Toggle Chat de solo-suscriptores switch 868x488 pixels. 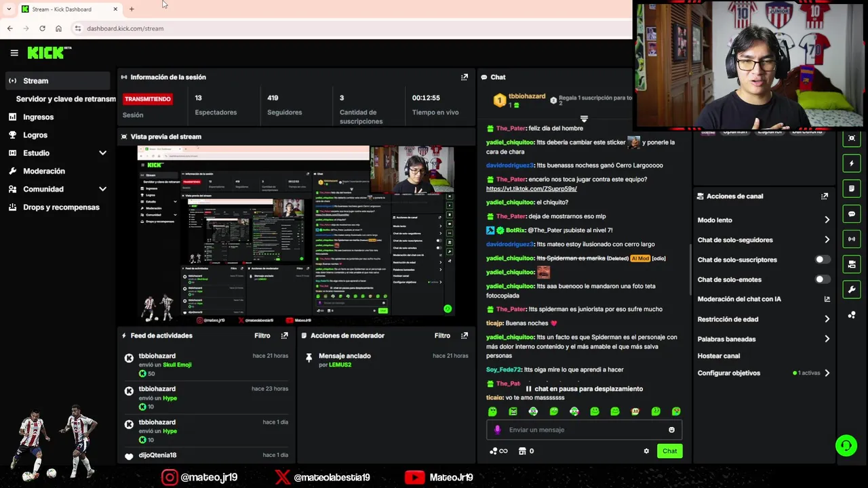(822, 260)
